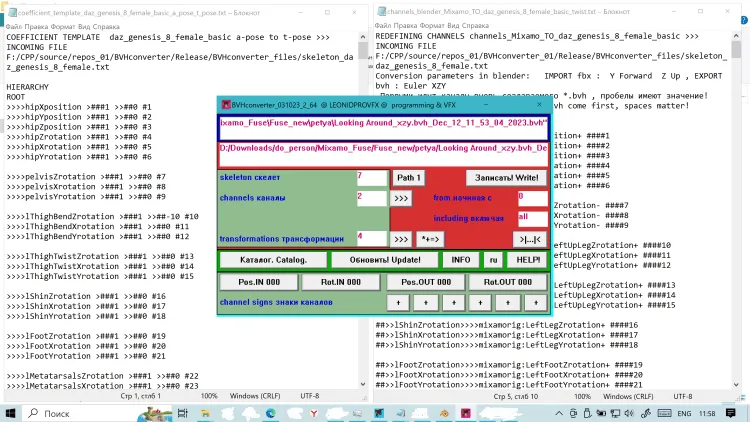This screenshot has height=422, width=750.
Task: Open Справка menu in right Notepad
Action: pos(475,25)
